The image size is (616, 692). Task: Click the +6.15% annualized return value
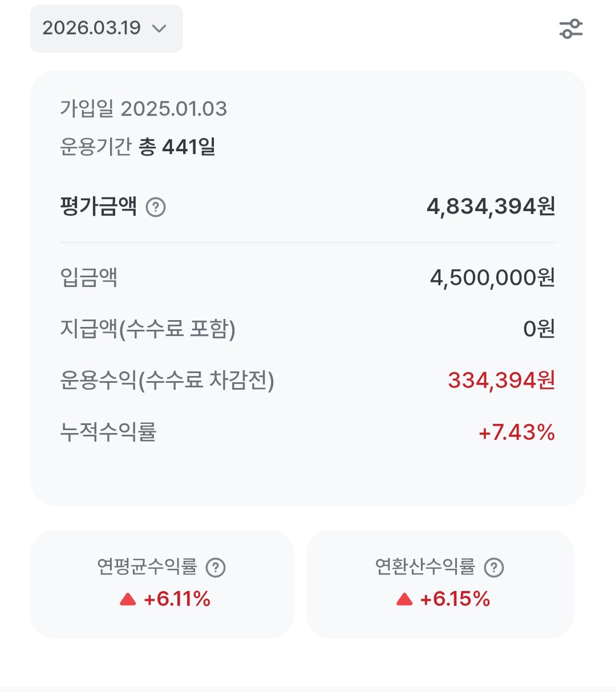(x=455, y=599)
